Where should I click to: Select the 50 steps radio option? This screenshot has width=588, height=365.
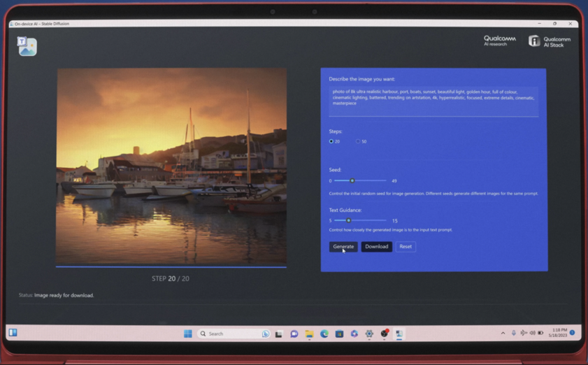pos(358,141)
